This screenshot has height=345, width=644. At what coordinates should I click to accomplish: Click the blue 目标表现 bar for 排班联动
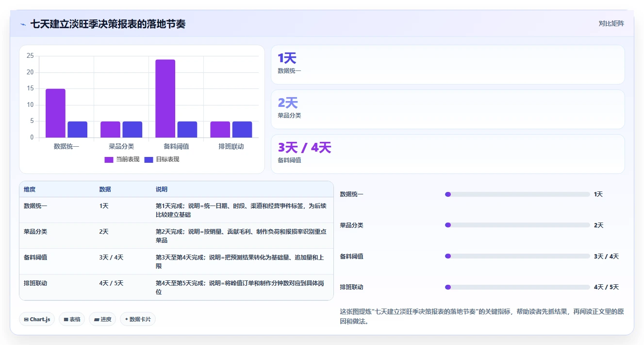coord(242,129)
